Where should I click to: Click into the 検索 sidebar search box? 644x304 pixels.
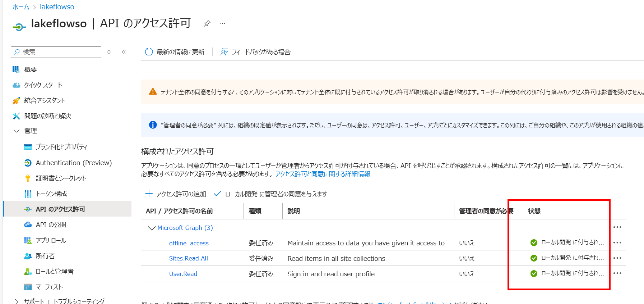click(x=56, y=52)
